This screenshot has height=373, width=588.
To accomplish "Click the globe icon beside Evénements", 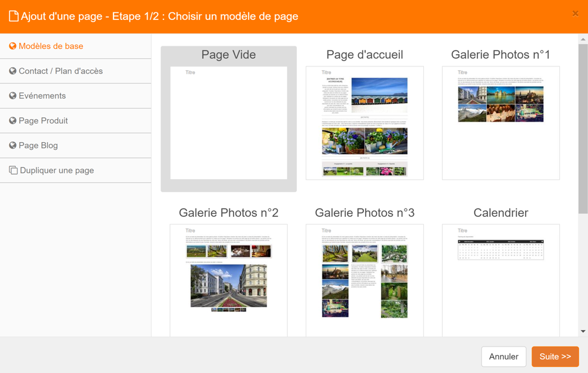I will [12, 96].
